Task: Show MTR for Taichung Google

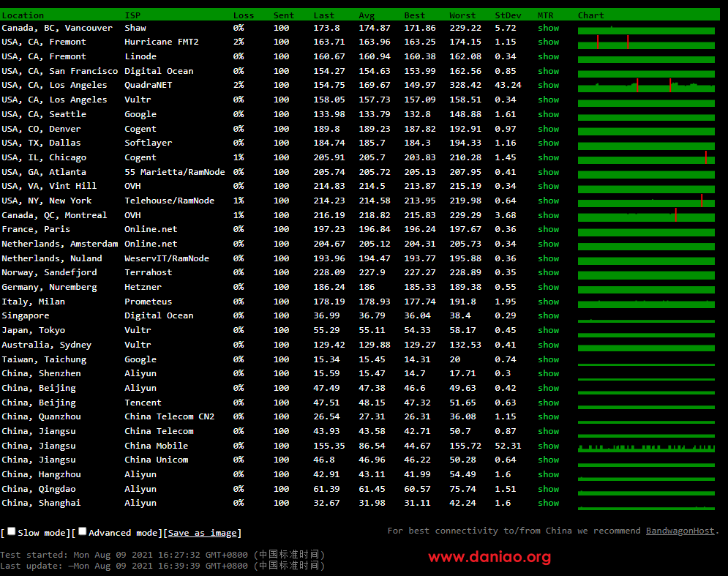Action: pyautogui.click(x=548, y=359)
